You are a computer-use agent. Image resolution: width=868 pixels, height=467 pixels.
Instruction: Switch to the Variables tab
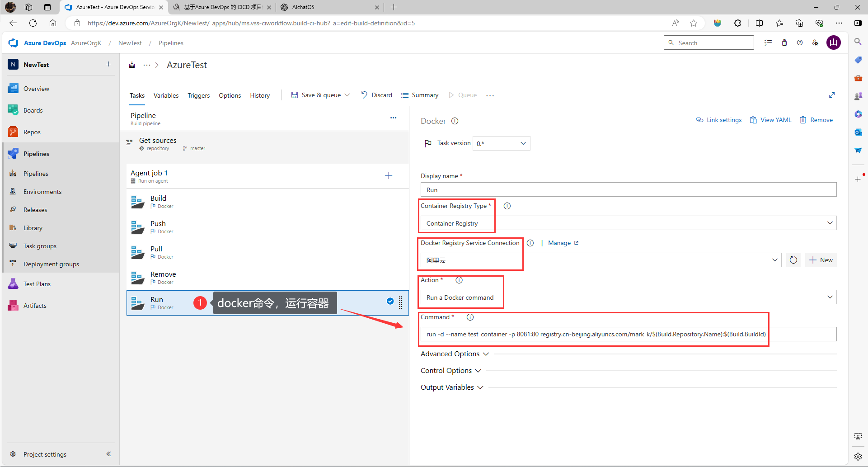tap(166, 95)
